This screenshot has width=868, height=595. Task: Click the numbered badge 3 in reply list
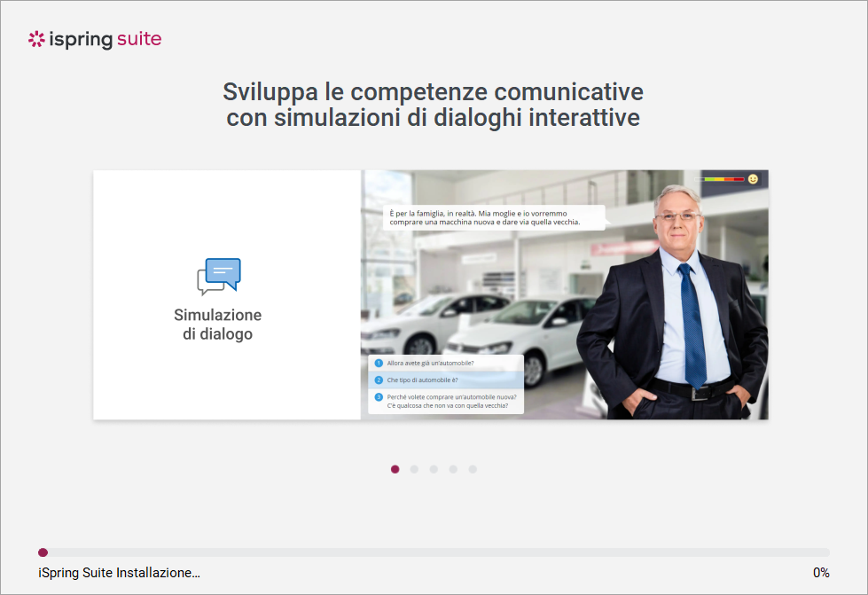[379, 397]
